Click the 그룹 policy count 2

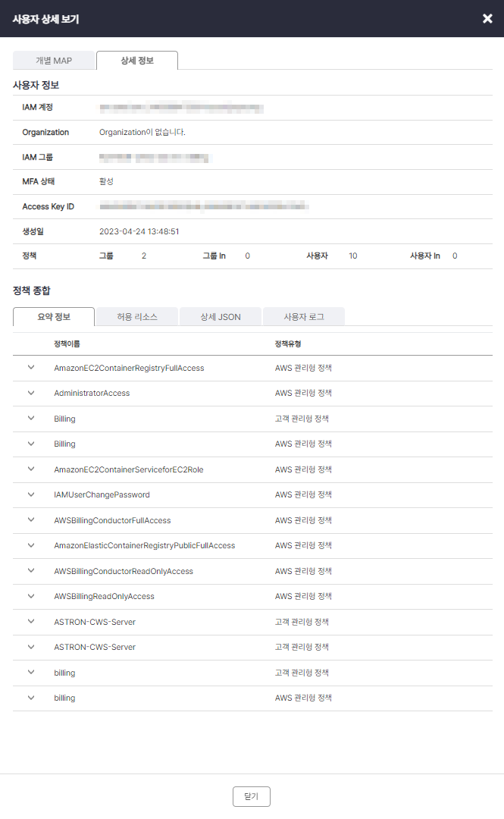(144, 256)
